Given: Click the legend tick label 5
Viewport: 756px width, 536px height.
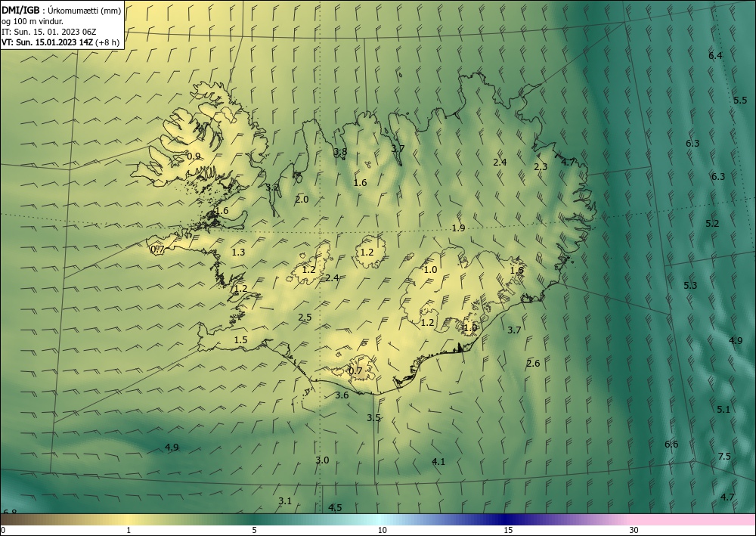Looking at the screenshot, I should [254, 530].
